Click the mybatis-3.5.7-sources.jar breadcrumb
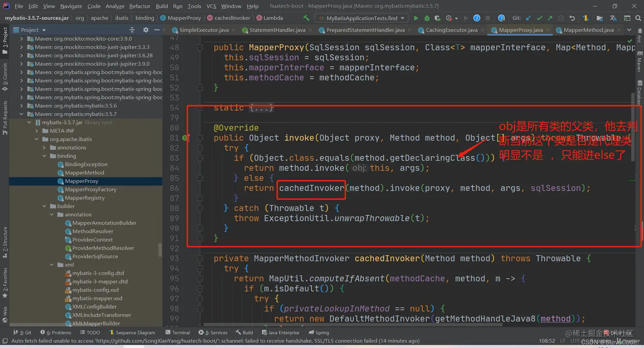This screenshot has width=644, height=348. [x=37, y=18]
